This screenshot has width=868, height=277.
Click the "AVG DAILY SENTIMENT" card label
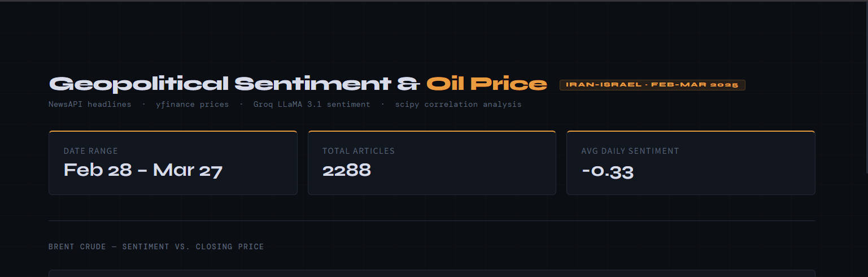(630, 151)
